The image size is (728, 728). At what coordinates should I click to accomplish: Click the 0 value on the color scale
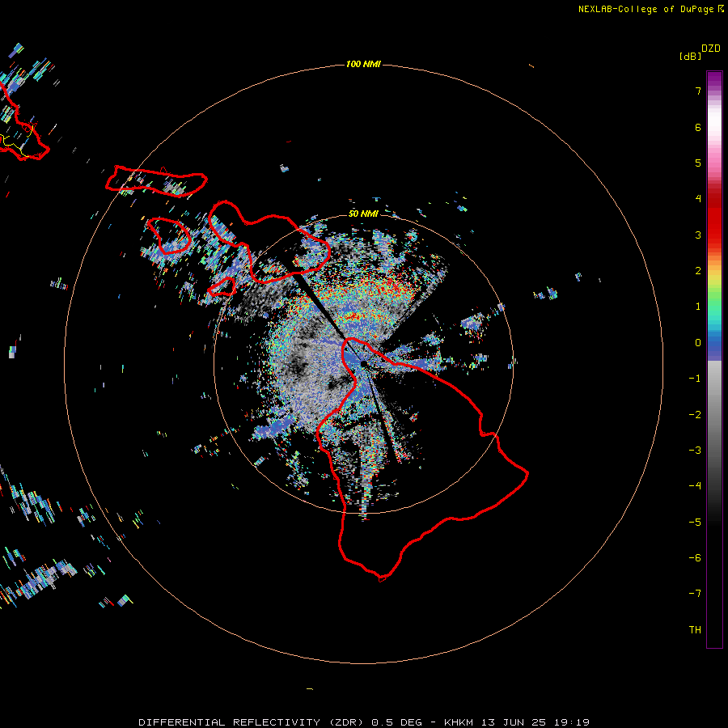(698, 343)
